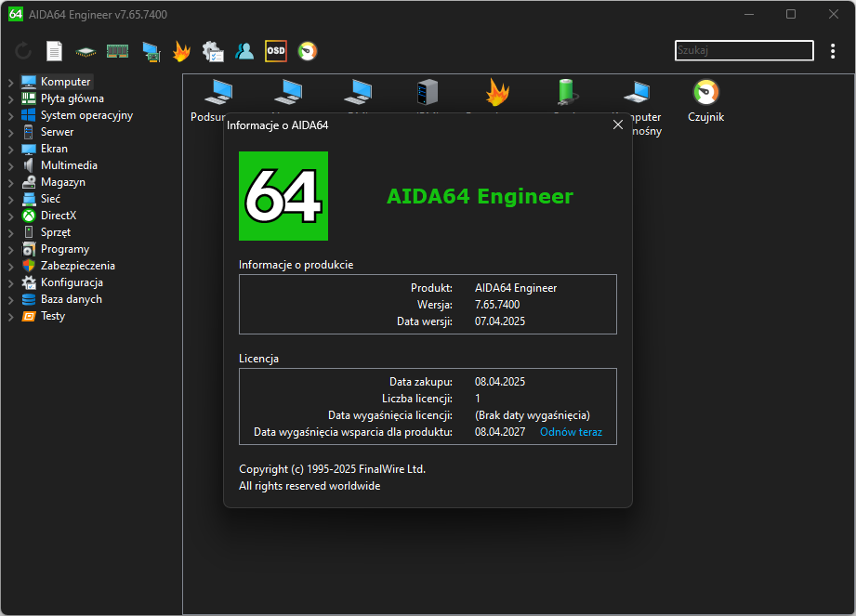
Task: Click the Szukaj search field
Action: [744, 50]
